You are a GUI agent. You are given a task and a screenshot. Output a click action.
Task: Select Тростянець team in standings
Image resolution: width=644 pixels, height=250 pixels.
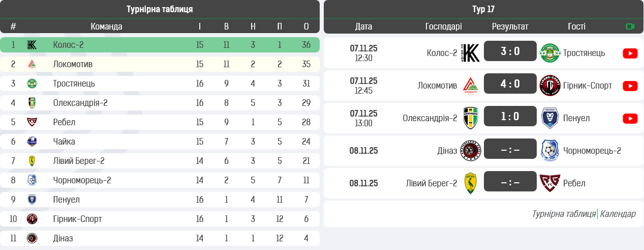pyautogui.click(x=74, y=84)
